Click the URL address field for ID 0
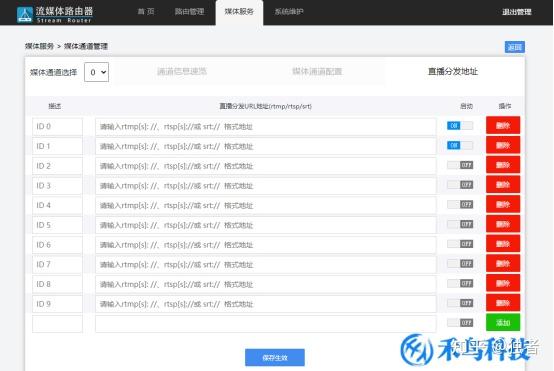The width and height of the screenshot is (554, 371). point(266,126)
